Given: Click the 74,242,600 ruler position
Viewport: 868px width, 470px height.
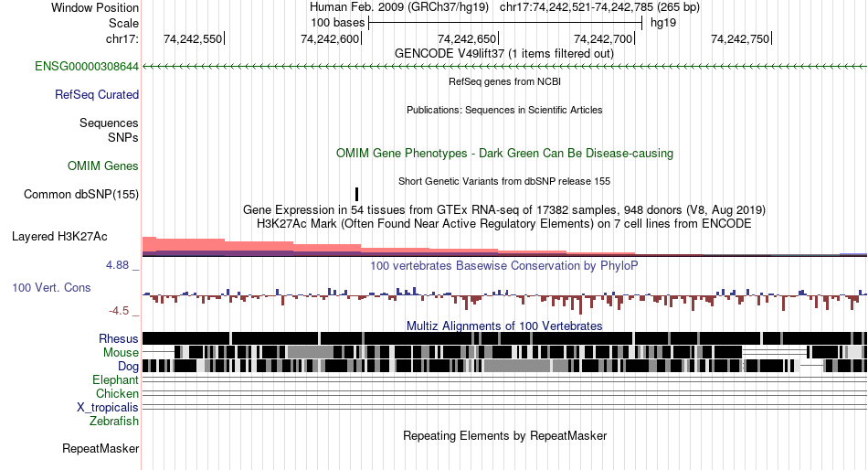Looking at the screenshot, I should pos(330,38).
